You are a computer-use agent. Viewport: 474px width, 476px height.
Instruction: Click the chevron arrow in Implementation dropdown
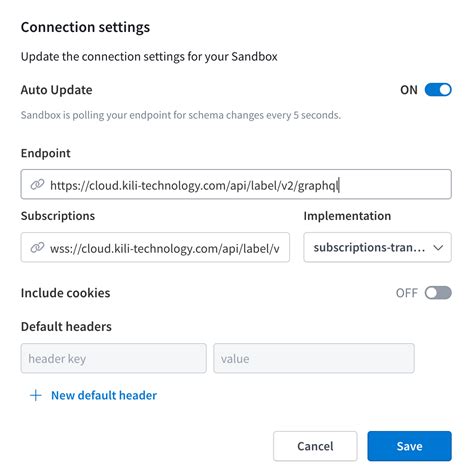438,248
